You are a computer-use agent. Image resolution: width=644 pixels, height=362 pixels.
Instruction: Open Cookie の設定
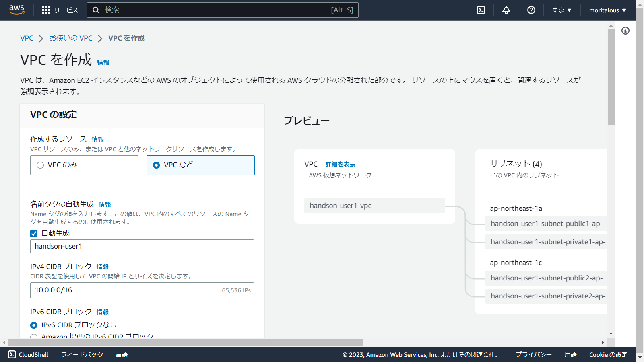click(608, 354)
